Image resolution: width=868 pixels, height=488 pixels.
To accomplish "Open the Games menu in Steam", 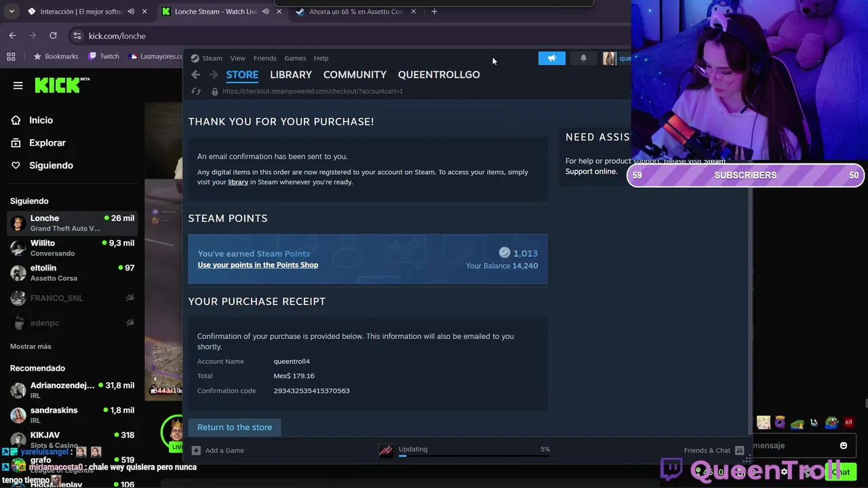I will pos(295,58).
